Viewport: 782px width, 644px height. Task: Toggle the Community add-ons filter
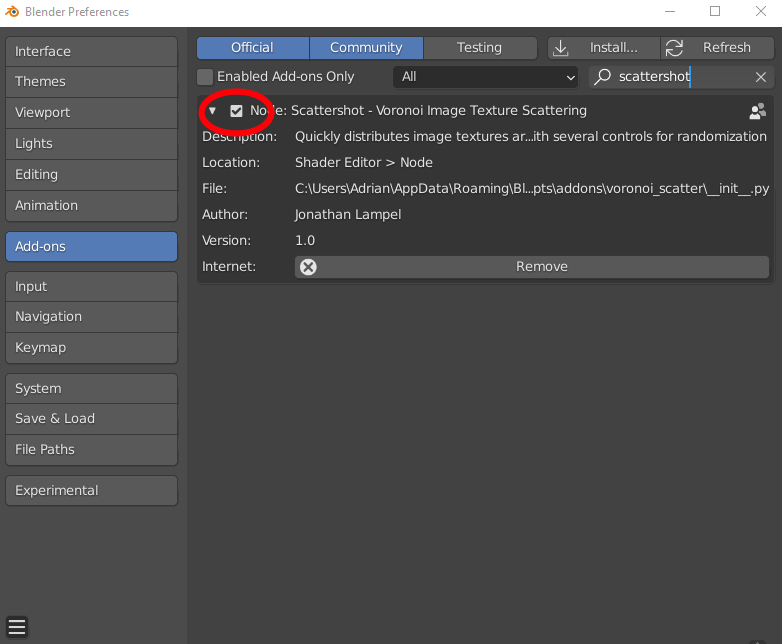(x=366, y=48)
